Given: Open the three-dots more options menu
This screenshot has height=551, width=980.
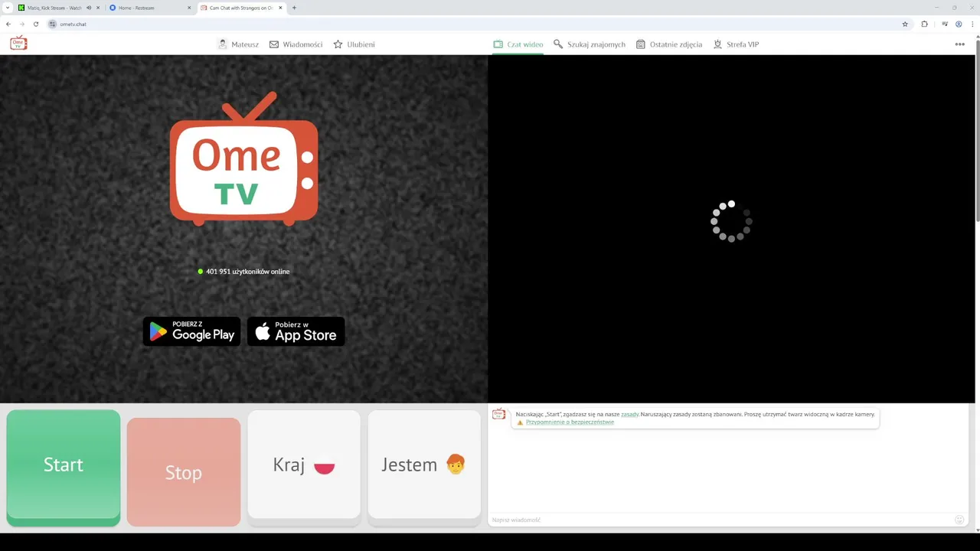Looking at the screenshot, I should 959,44.
